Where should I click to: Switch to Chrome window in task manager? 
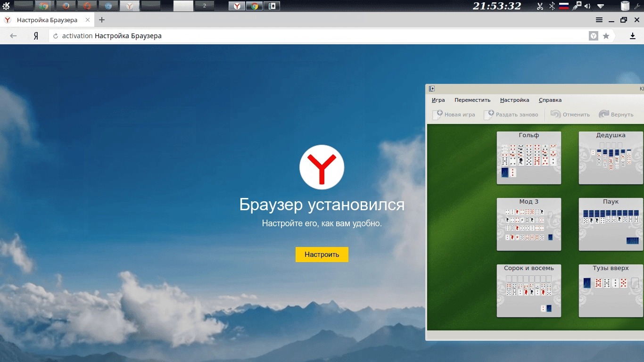pos(255,6)
